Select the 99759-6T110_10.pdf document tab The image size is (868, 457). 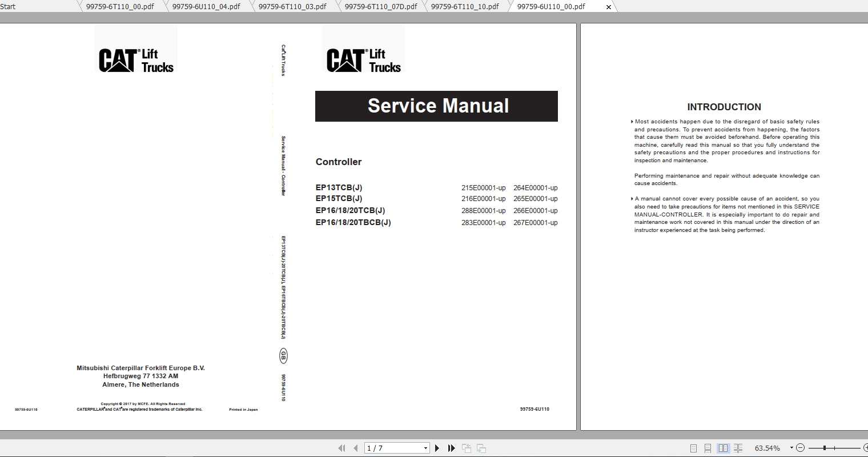pyautogui.click(x=464, y=6)
